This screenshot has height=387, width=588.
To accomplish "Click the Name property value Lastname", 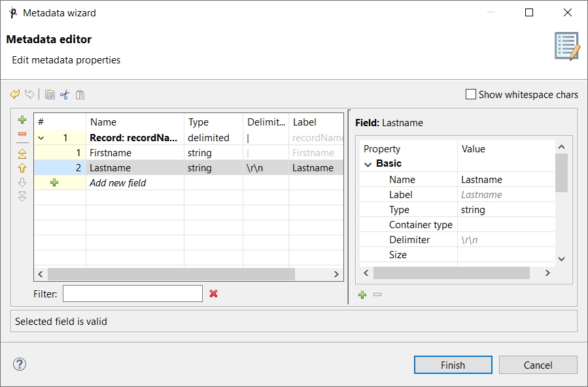I will [x=506, y=180].
